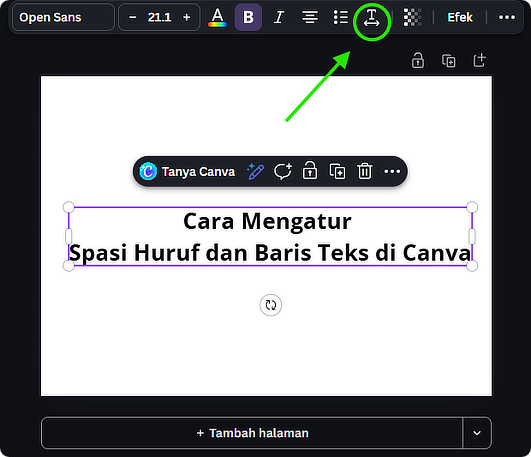Open more options in floating toolbar
This screenshot has width=531, height=457.
[392, 171]
